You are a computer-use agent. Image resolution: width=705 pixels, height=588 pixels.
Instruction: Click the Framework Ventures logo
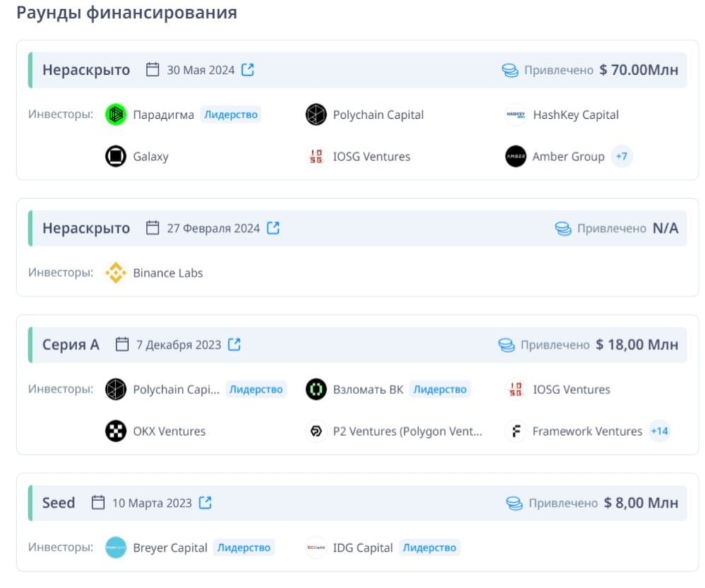[x=516, y=431]
